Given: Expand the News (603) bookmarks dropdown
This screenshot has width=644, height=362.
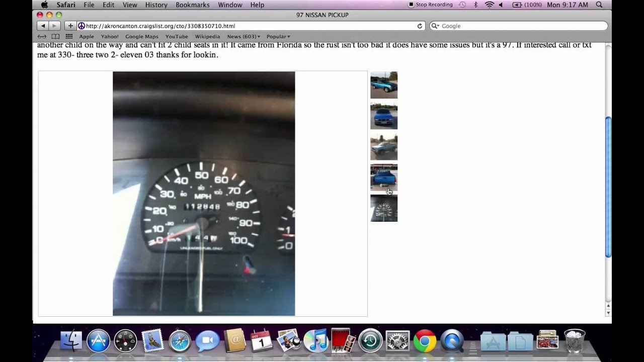Looking at the screenshot, I should pyautogui.click(x=244, y=37).
